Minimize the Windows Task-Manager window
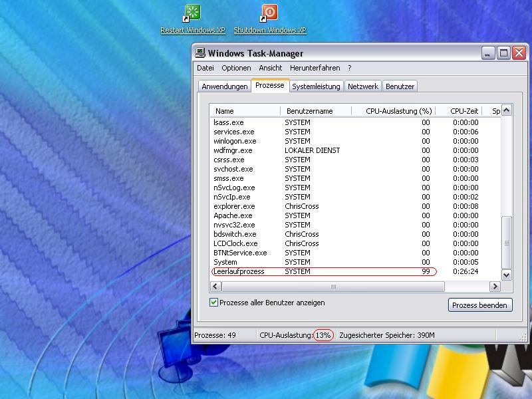 coord(487,53)
